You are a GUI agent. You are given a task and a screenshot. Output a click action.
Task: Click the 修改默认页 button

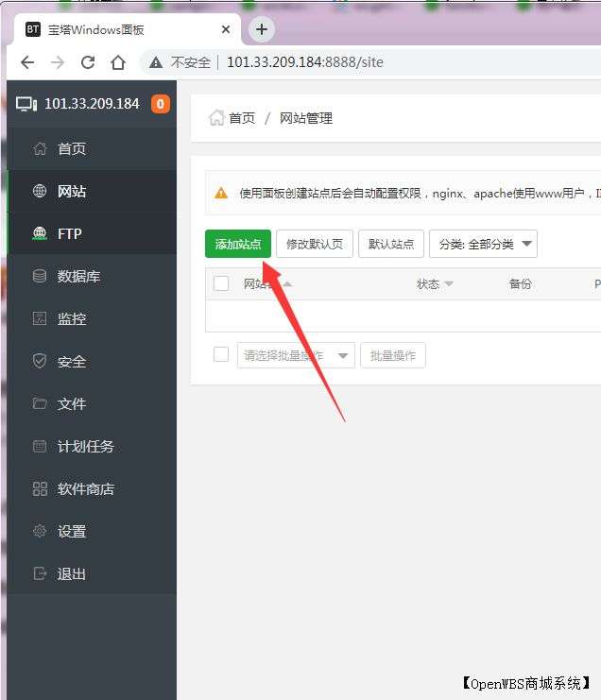click(x=315, y=244)
